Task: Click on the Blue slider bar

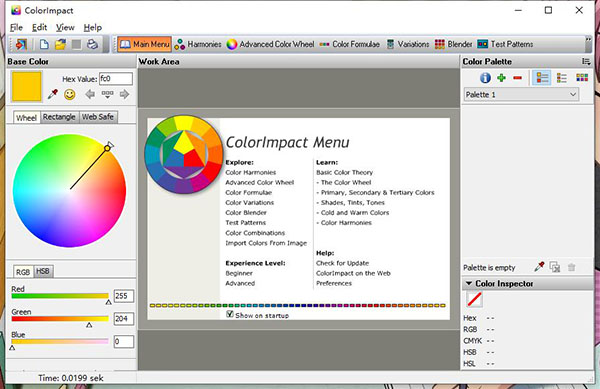Action: click(x=60, y=341)
